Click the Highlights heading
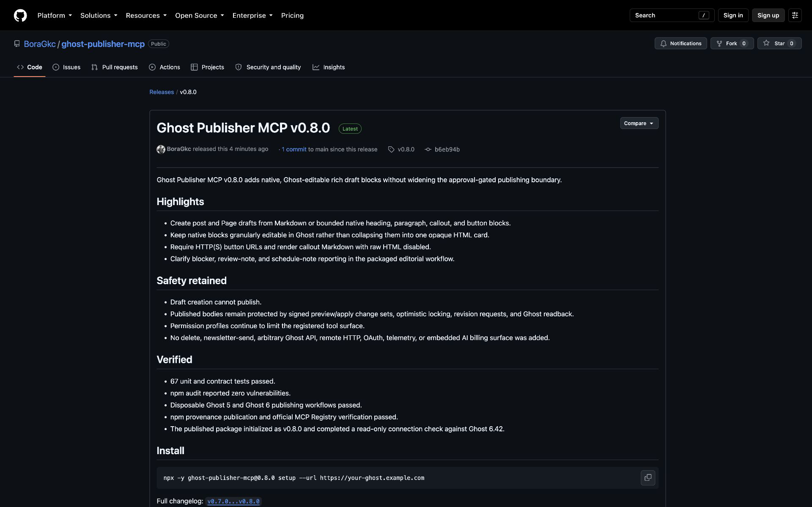Viewport: 812px width, 507px height. click(180, 202)
